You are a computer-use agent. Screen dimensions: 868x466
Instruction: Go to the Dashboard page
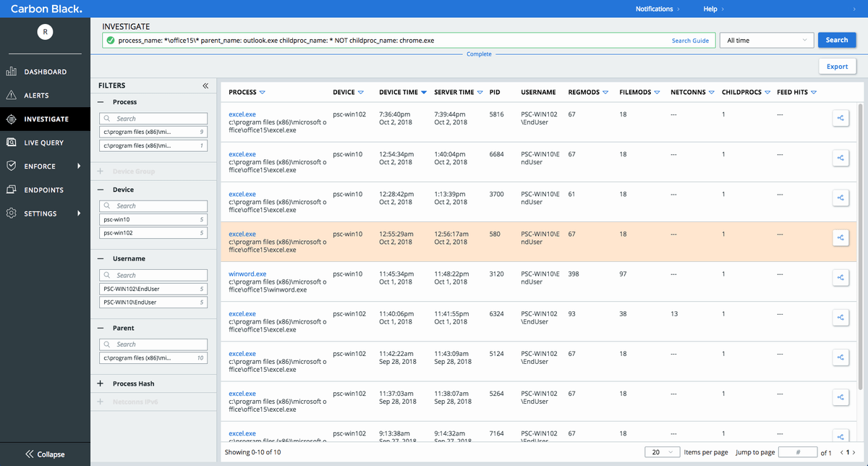[x=46, y=72]
